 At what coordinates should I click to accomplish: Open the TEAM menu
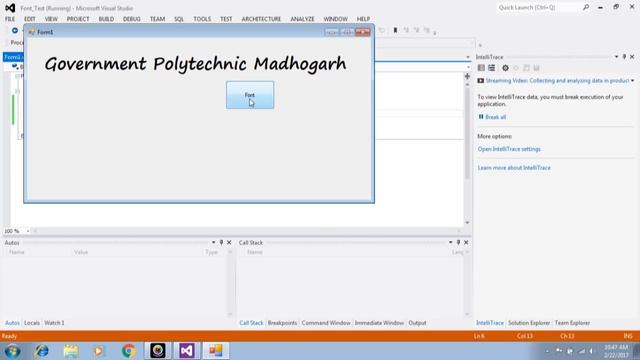(x=157, y=19)
